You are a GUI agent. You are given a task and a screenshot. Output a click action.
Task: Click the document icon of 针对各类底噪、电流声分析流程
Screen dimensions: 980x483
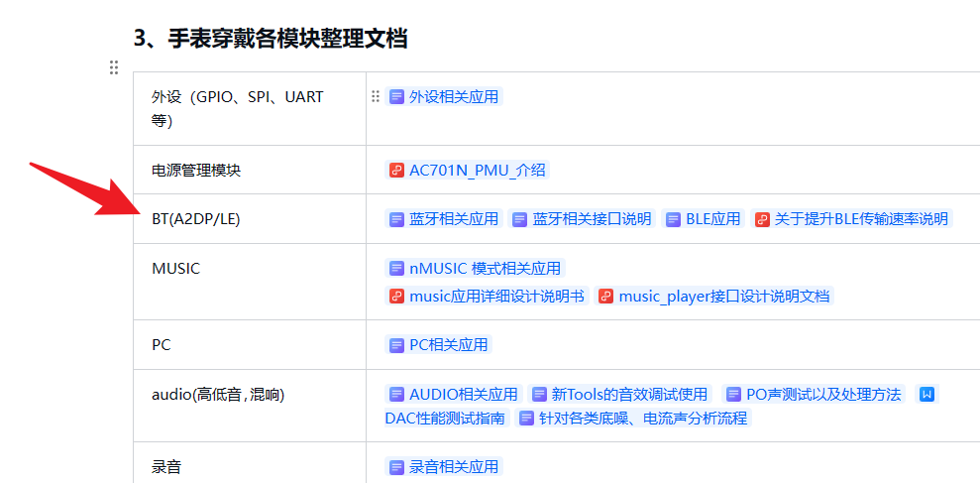click(x=527, y=418)
